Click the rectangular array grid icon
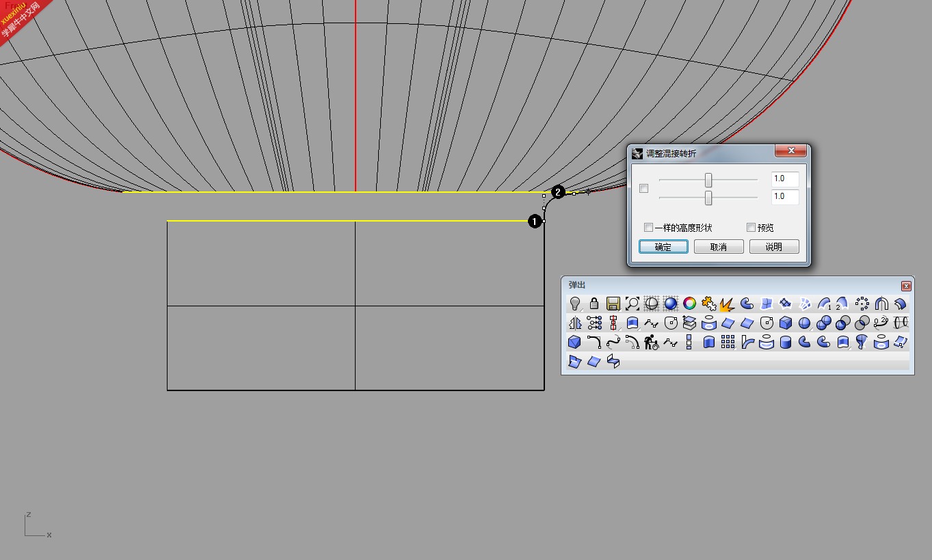The image size is (932, 560). pyautogui.click(x=728, y=342)
